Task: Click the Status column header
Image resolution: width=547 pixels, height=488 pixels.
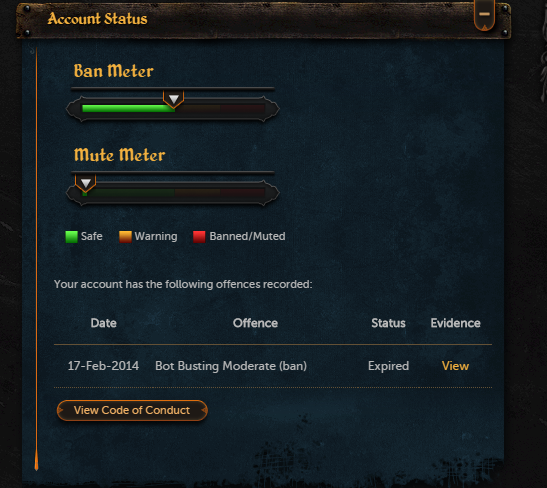Action: pyautogui.click(x=388, y=323)
